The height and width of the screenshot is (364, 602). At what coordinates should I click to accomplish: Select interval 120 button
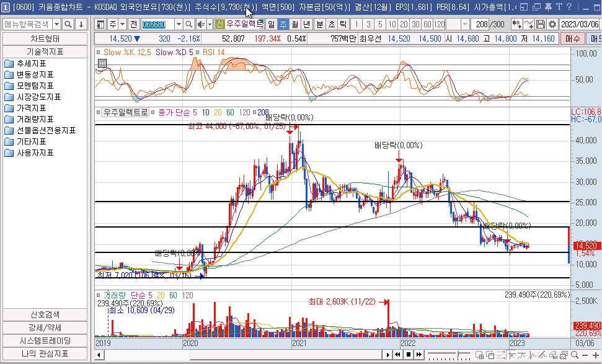click(439, 25)
